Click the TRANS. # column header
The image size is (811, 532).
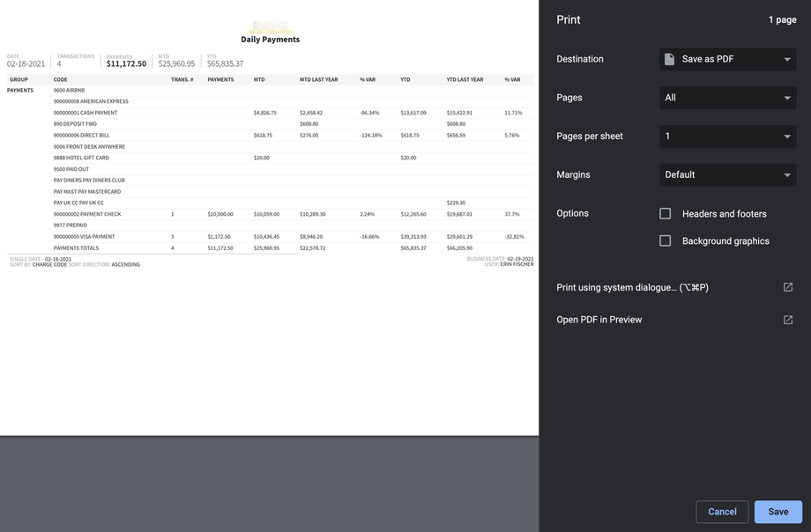tap(182, 79)
